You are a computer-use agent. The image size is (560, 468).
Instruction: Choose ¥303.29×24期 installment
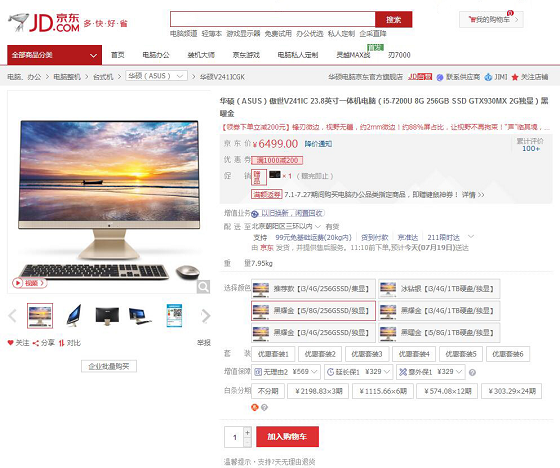pyautogui.click(x=511, y=391)
